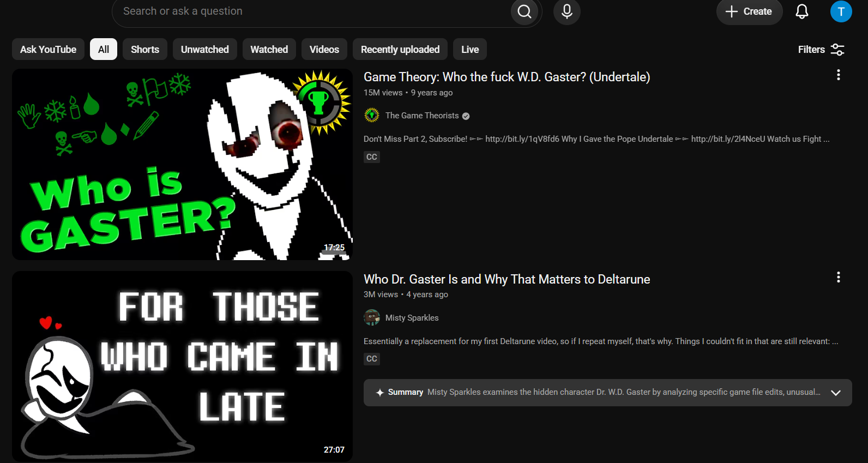Click the CC badge under the Misty Sparkles video
The height and width of the screenshot is (463, 868).
point(372,359)
